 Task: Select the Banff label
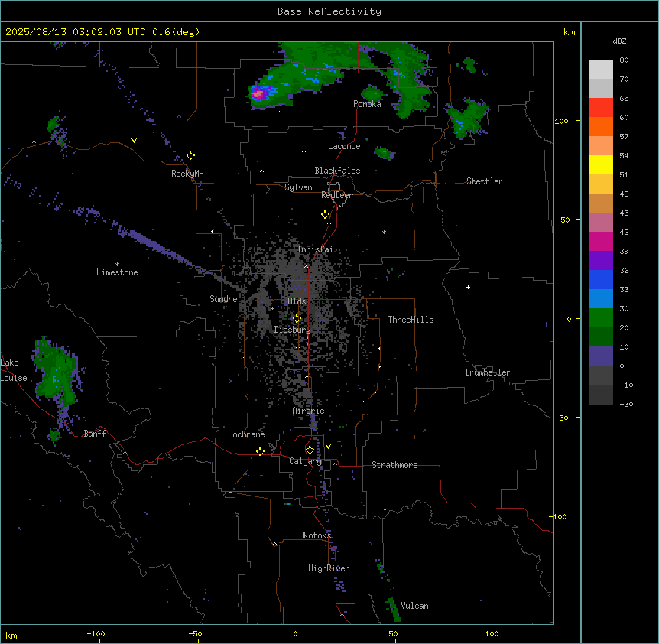[95, 434]
